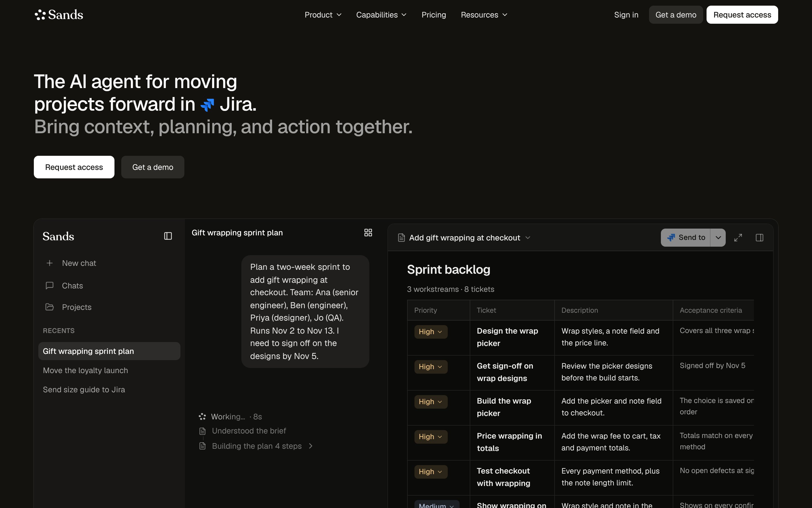Change priority of Build the wrap picker

[431, 402]
